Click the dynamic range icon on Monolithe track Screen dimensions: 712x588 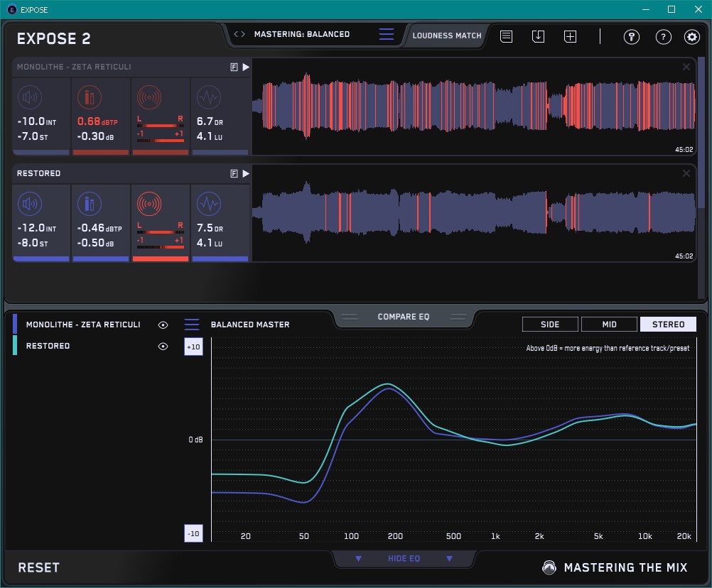click(208, 97)
